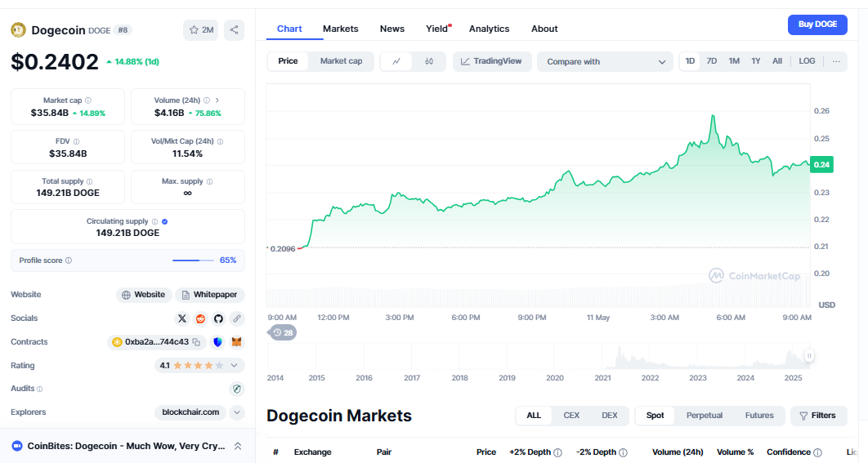The width and height of the screenshot is (868, 463).
Task: Show Volume (24h) info icon
Action: (207, 100)
